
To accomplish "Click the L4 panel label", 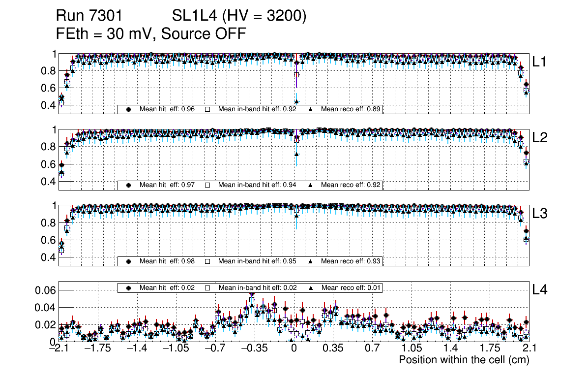I will click(540, 290).
